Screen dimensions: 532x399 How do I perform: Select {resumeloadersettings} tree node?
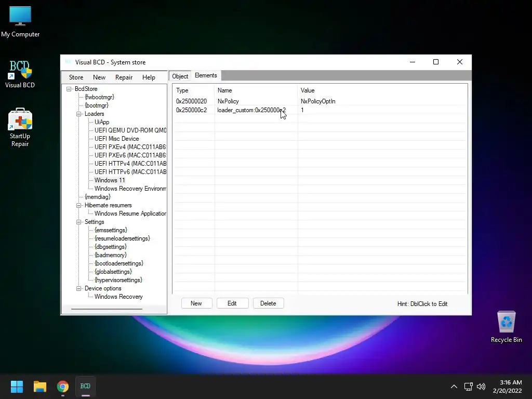point(122,238)
